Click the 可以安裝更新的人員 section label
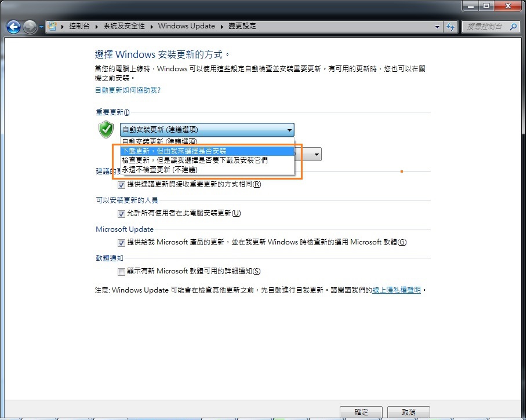 click(127, 200)
